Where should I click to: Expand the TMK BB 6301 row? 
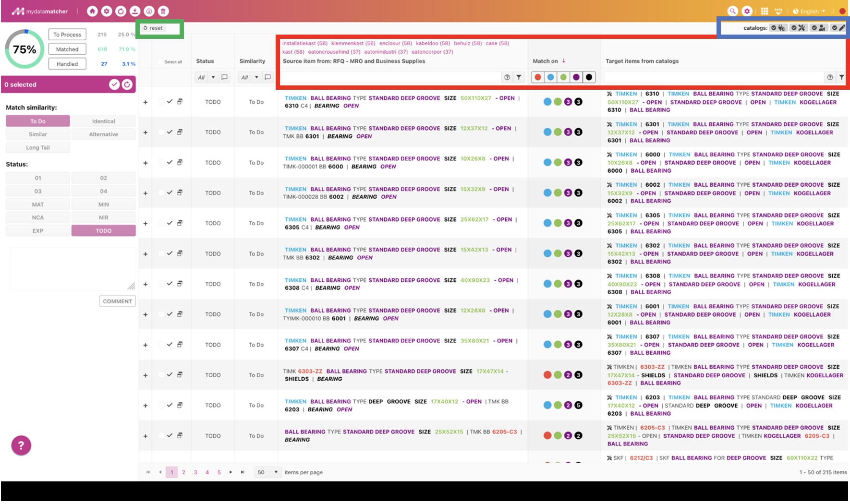[146, 132]
